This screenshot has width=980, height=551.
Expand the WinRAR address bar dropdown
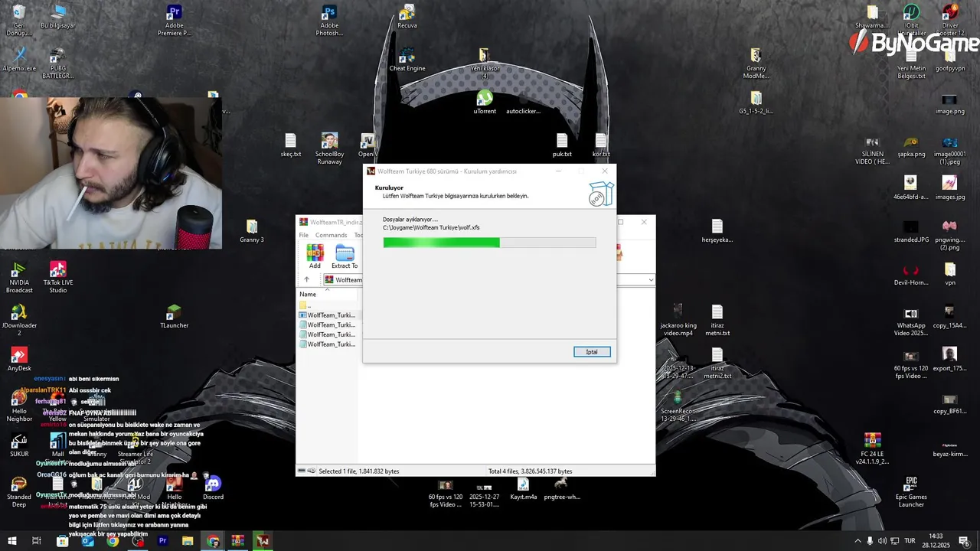(x=651, y=280)
